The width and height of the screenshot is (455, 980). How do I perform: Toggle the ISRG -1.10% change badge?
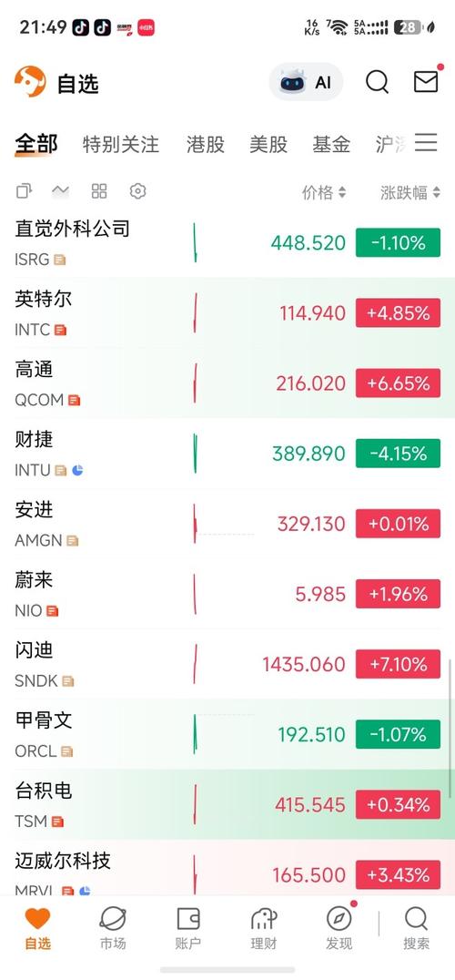(x=398, y=242)
